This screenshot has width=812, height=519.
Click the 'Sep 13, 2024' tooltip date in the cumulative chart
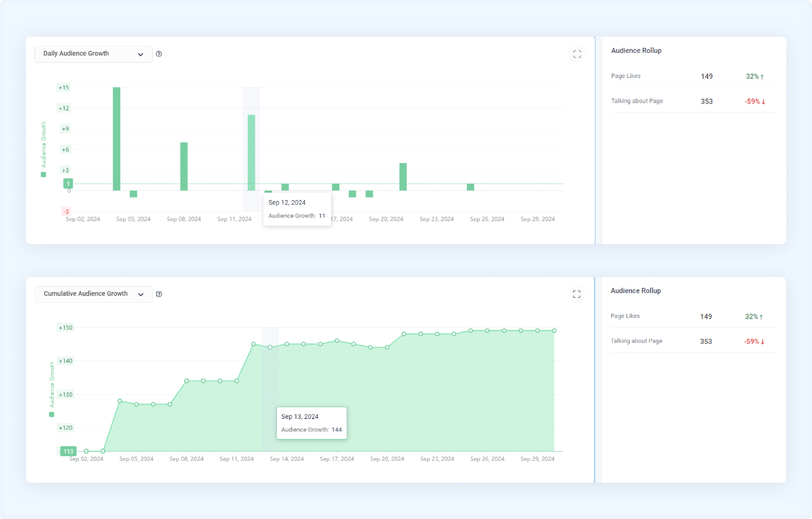300,416
